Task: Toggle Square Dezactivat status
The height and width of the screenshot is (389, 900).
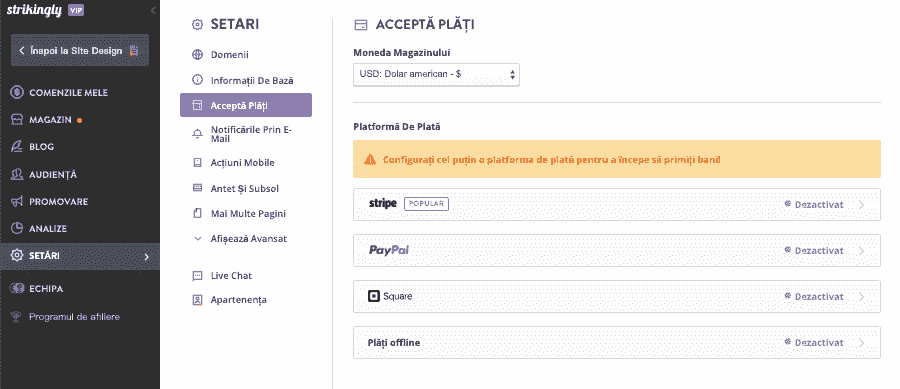Action: point(814,297)
